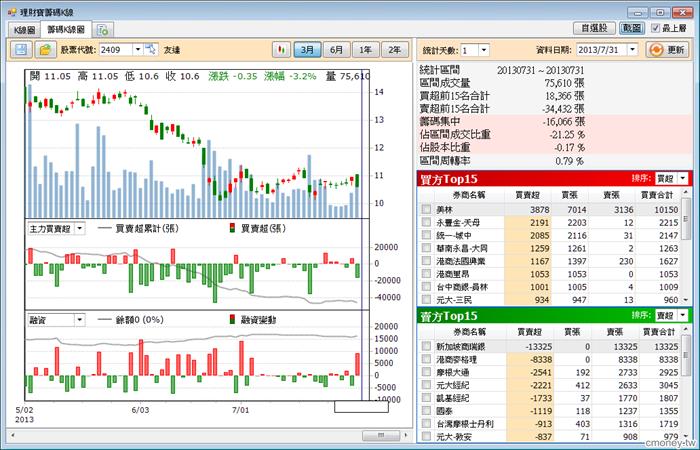Click the app icon in title bar
Viewport: 700px width, 450px height.
12,12
